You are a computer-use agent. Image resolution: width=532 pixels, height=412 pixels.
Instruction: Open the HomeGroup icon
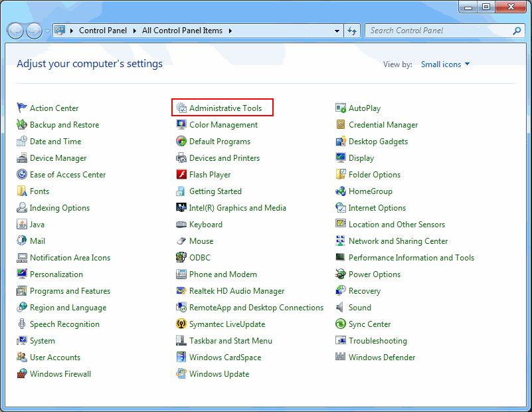(x=341, y=191)
